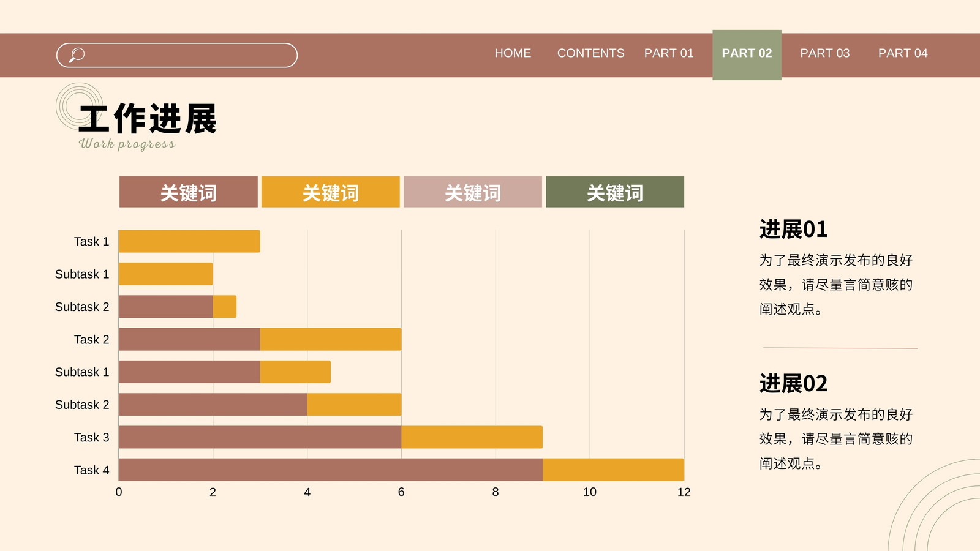Click the paragraph under 进展02
Image resolution: width=980 pixels, height=551 pixels.
click(x=836, y=439)
